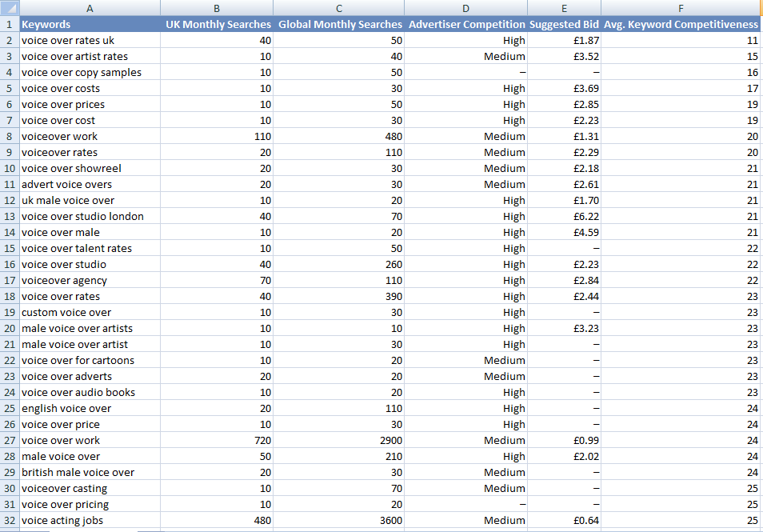Click cell 'uk male voice over'
763x532 pixels.
pos(90,201)
